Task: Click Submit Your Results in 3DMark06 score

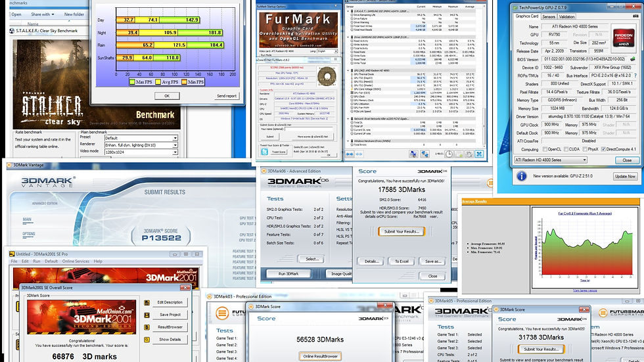Action: 402,231
